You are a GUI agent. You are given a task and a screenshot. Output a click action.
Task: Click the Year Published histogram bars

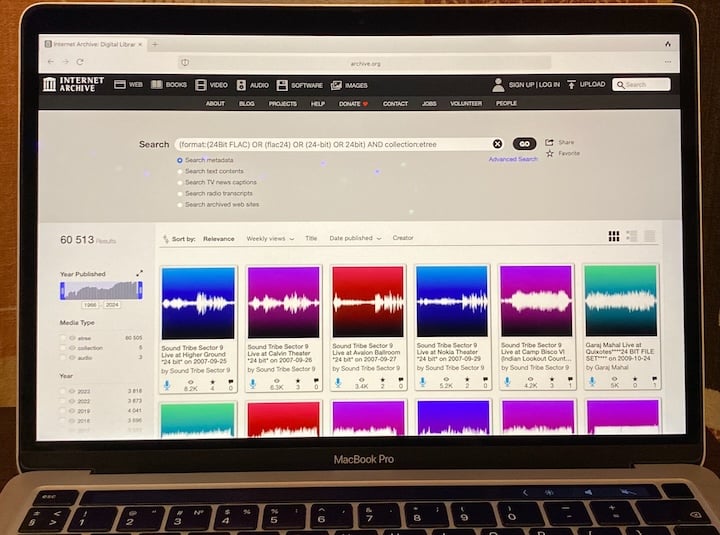click(101, 291)
